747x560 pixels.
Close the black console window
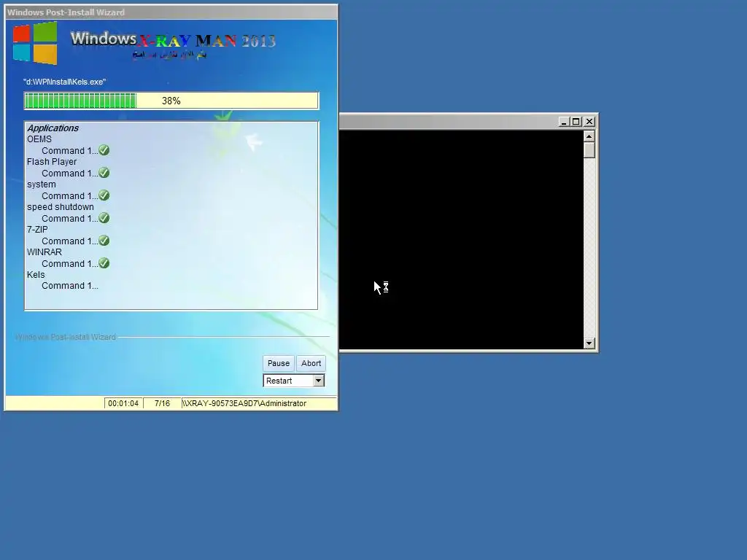589,122
